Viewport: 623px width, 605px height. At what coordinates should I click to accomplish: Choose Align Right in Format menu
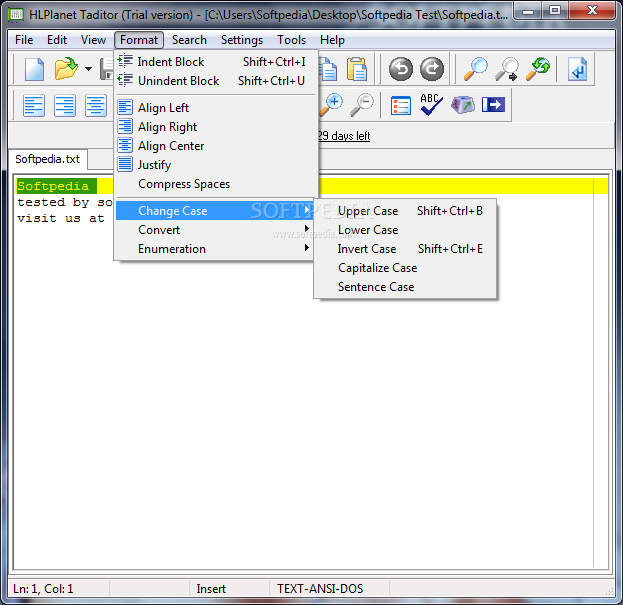coord(217,127)
